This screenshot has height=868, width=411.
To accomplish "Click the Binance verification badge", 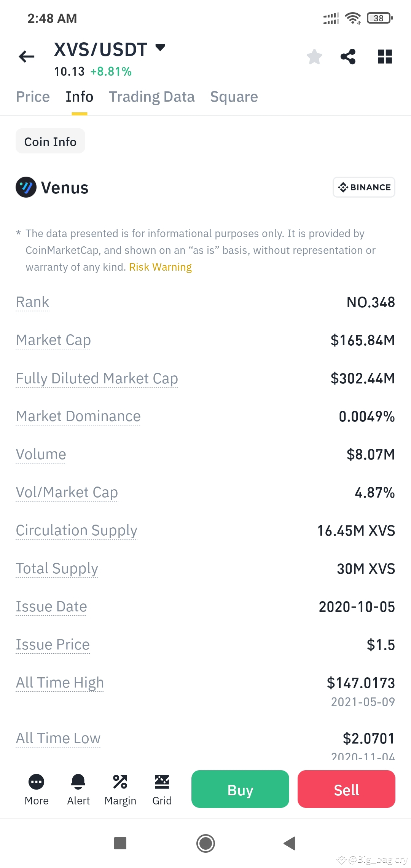I will tap(363, 187).
